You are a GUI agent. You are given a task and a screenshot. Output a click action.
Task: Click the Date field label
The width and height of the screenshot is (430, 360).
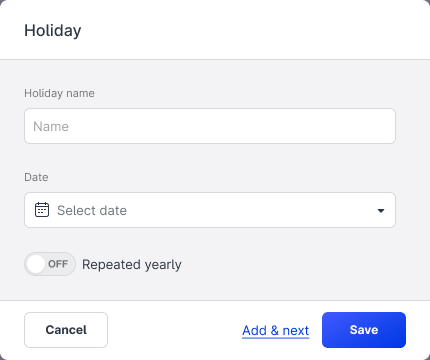[36, 177]
